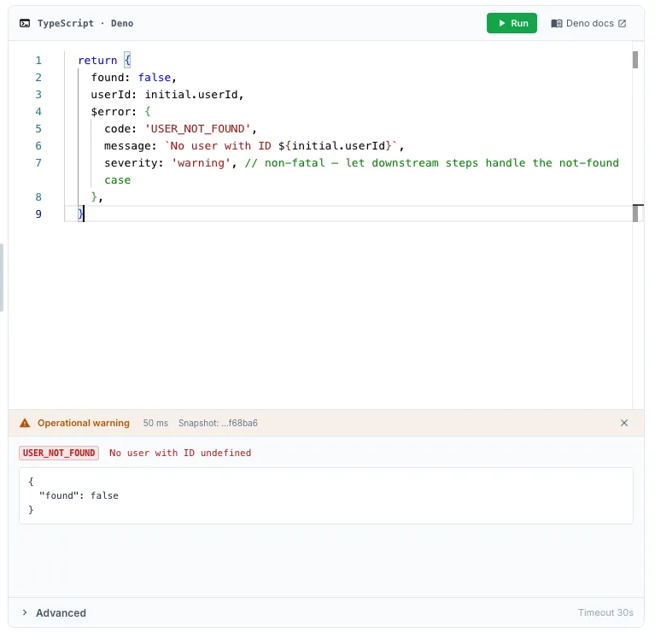Click line number 5 in the gutter

[x=38, y=129]
